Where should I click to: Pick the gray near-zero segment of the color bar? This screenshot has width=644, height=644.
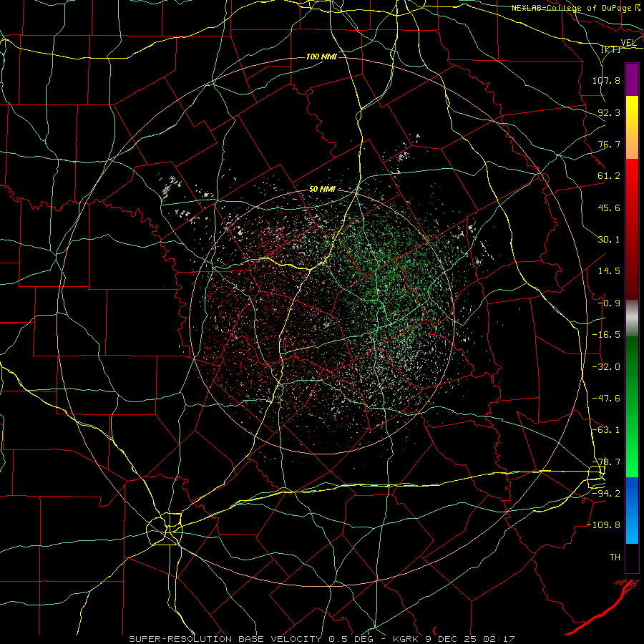[x=632, y=318]
